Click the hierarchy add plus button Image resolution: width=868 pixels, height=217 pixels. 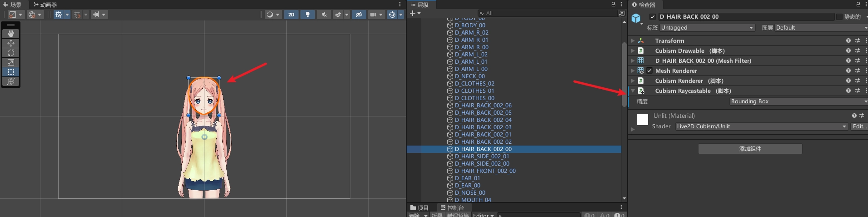(x=415, y=13)
